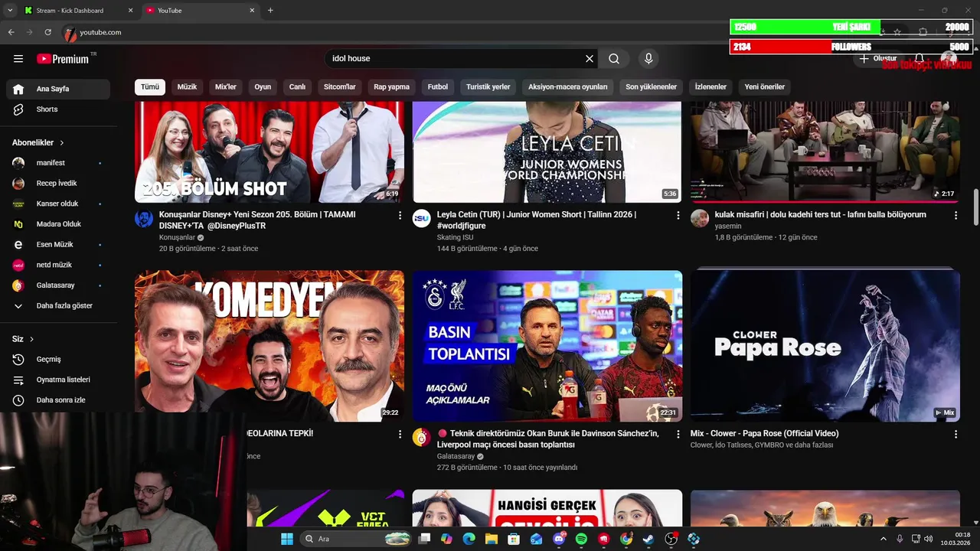Expand Daha fazla göster subscriptions
Viewport: 980px width, 551px height.
click(58, 306)
